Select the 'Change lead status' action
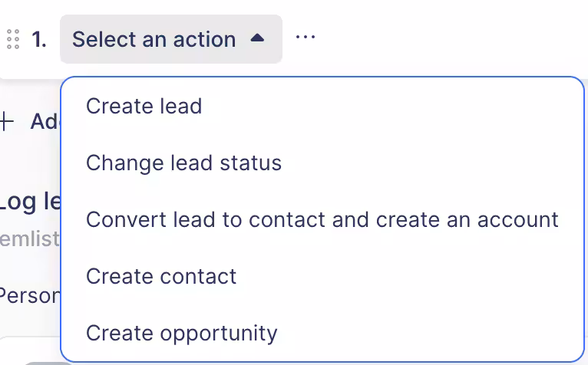Screen dimensions: 588x365 [x=183, y=163]
